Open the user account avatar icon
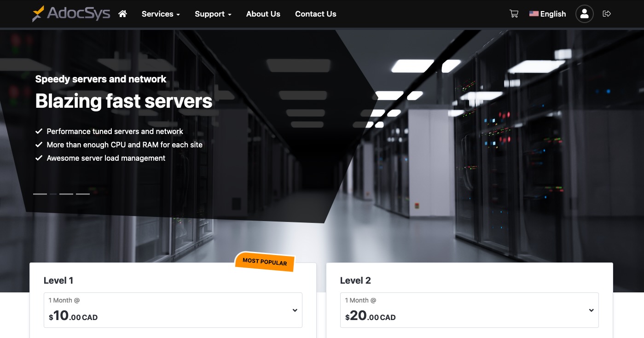 tap(584, 14)
